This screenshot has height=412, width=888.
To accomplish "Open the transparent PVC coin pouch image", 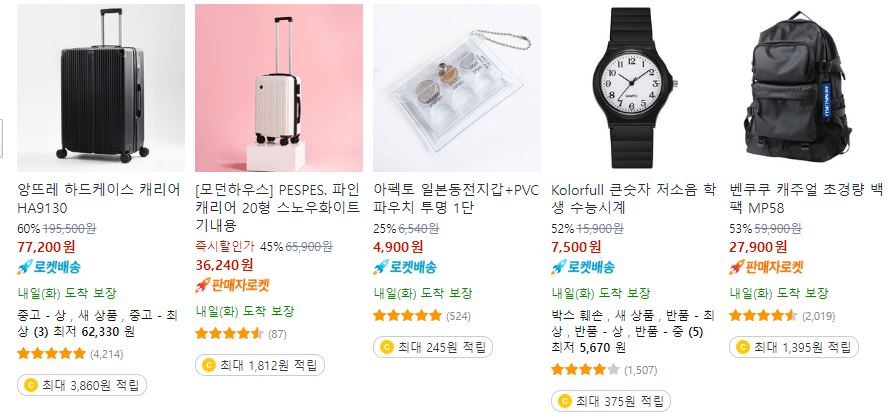I will tap(456, 88).
